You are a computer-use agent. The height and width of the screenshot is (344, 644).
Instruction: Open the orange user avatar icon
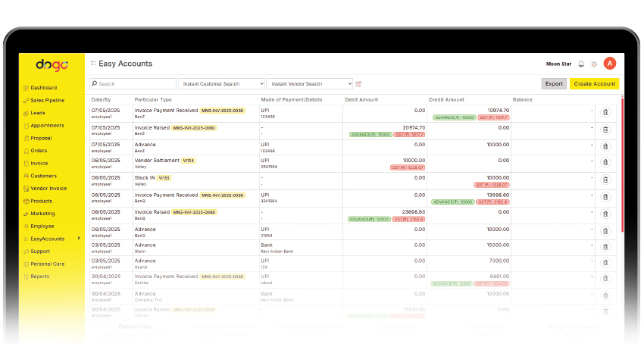click(610, 64)
